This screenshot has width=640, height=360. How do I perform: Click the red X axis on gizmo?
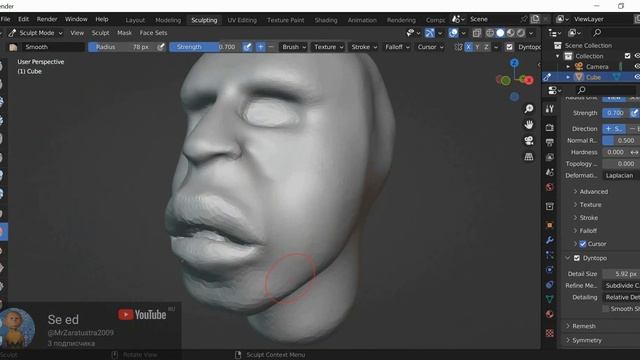tap(529, 80)
